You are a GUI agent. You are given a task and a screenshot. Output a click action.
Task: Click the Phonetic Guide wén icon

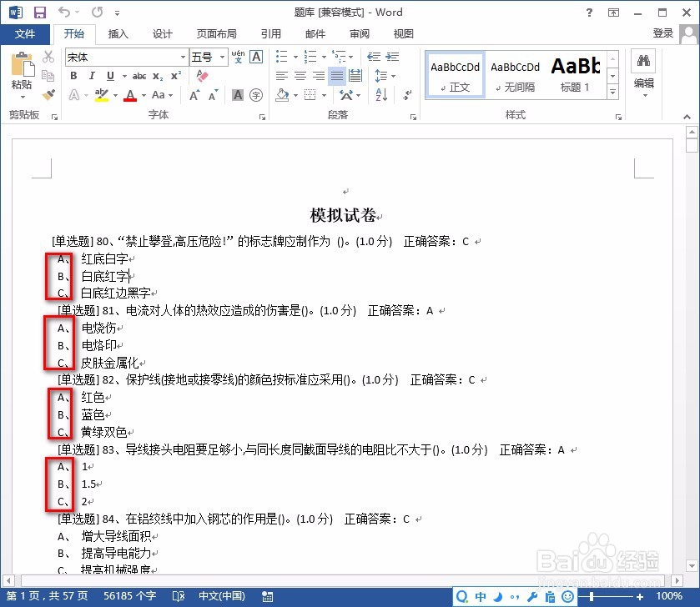238,57
